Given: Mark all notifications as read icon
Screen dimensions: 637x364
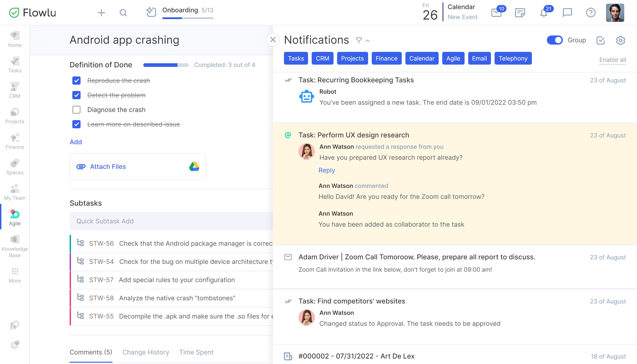Looking at the screenshot, I should point(601,40).
